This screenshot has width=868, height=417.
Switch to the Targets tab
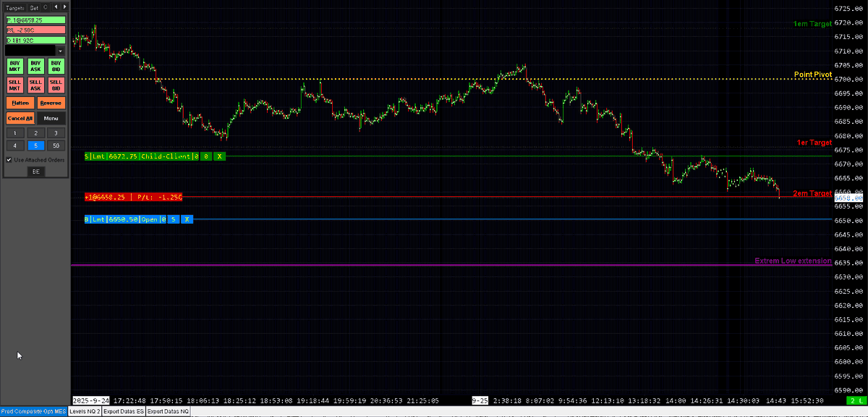14,7
